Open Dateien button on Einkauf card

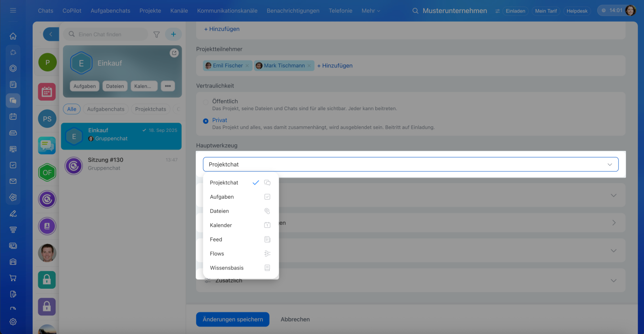tap(115, 86)
